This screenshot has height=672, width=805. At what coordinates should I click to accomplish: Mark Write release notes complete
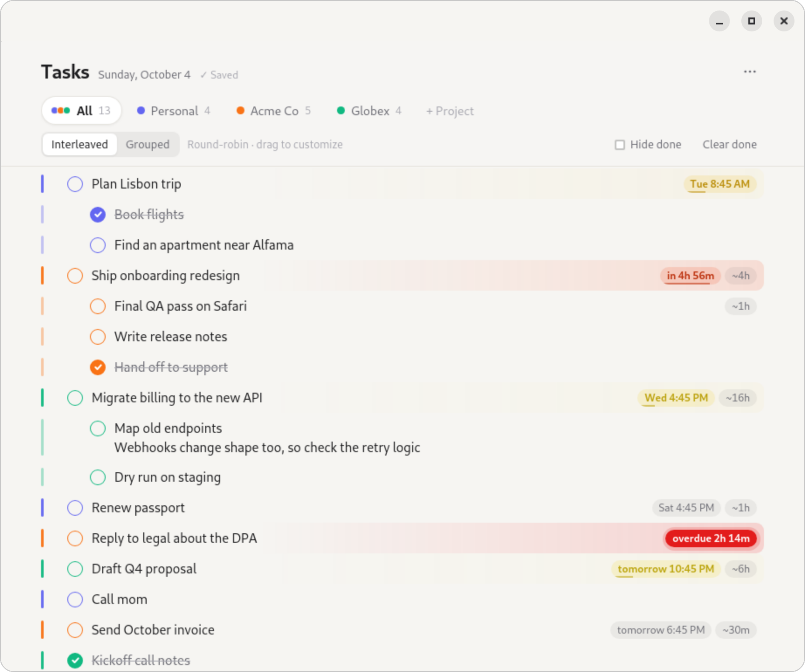(98, 337)
